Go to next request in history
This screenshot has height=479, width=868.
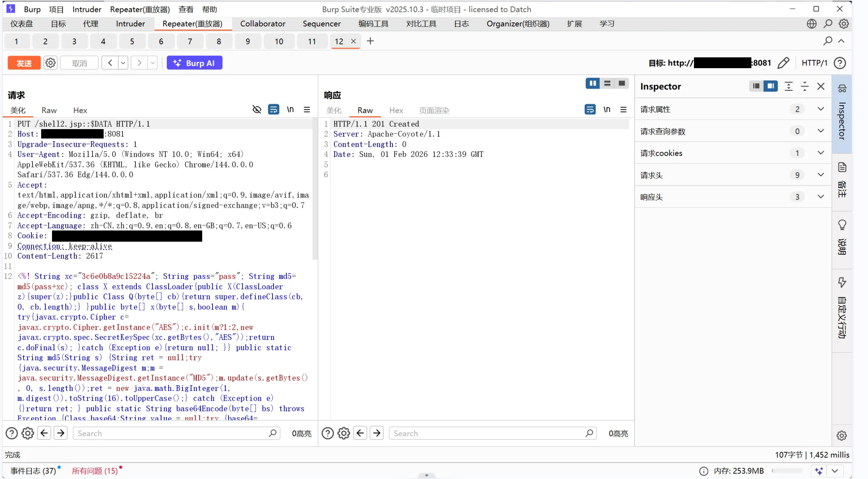[139, 63]
